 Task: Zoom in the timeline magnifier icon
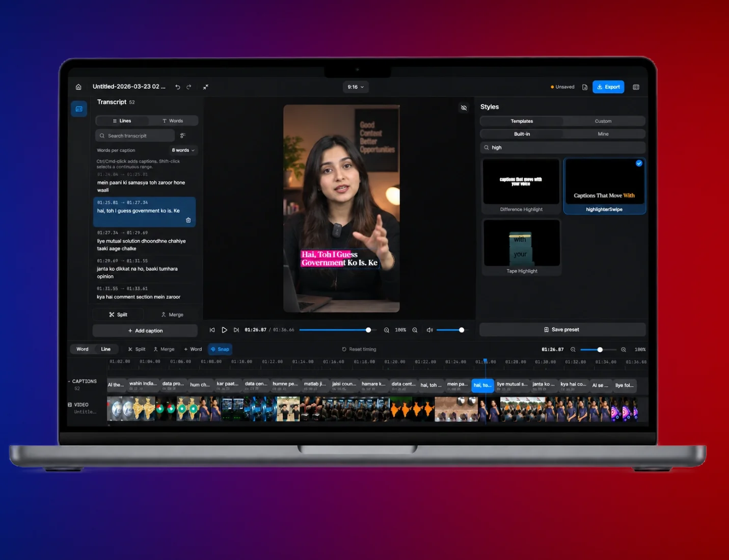624,350
